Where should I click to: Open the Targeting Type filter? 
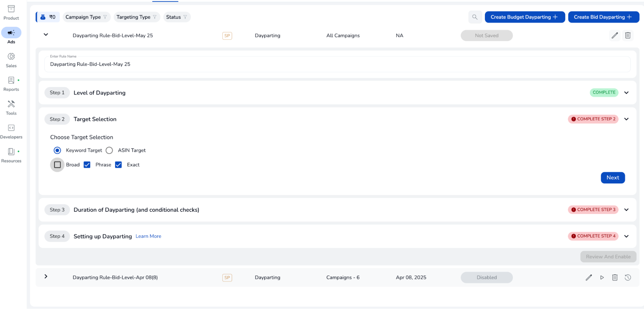(137, 17)
